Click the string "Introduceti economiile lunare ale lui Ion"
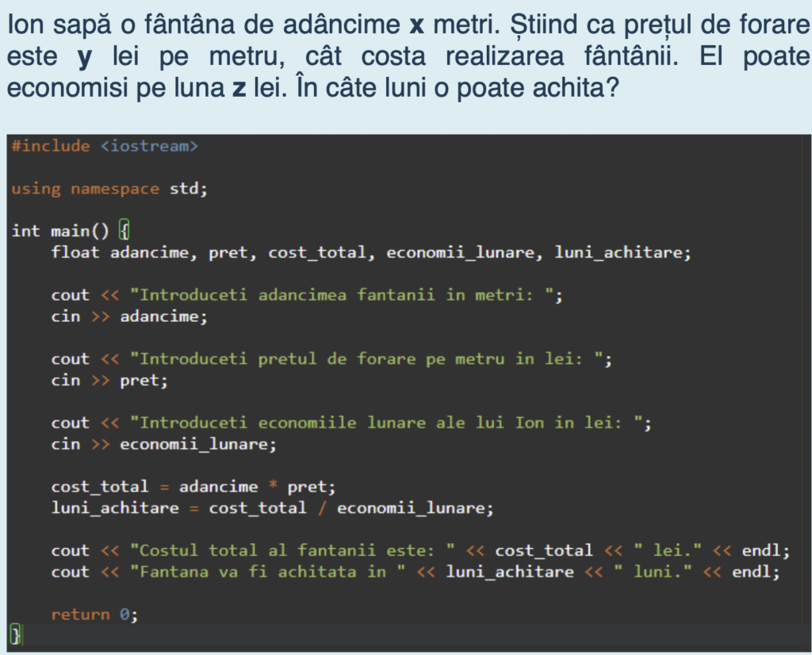 (391, 423)
